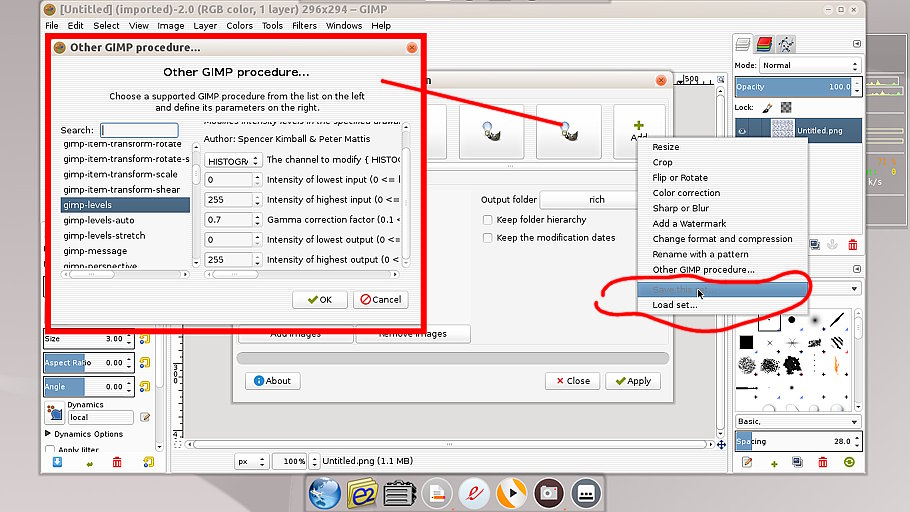910x512 pixels.
Task: Choose Change format and compression entry
Action: tap(722, 239)
